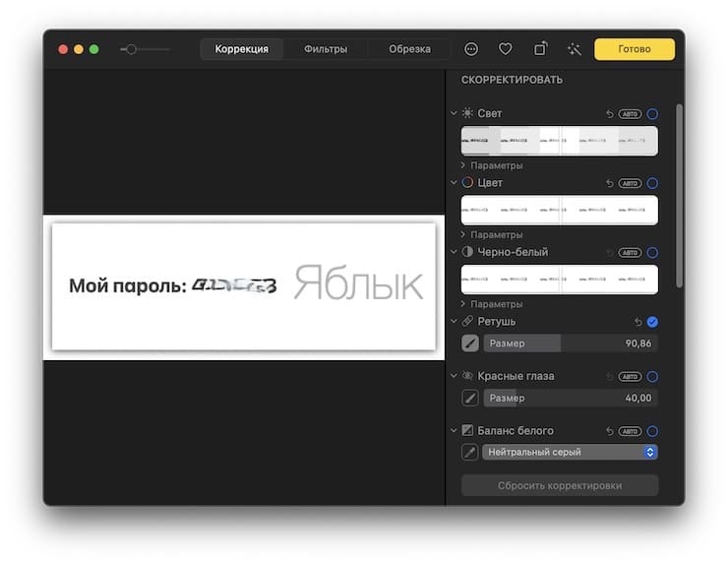Screen dimensions: 728x563
Task: Click the Свет sun icon
Action: click(467, 113)
